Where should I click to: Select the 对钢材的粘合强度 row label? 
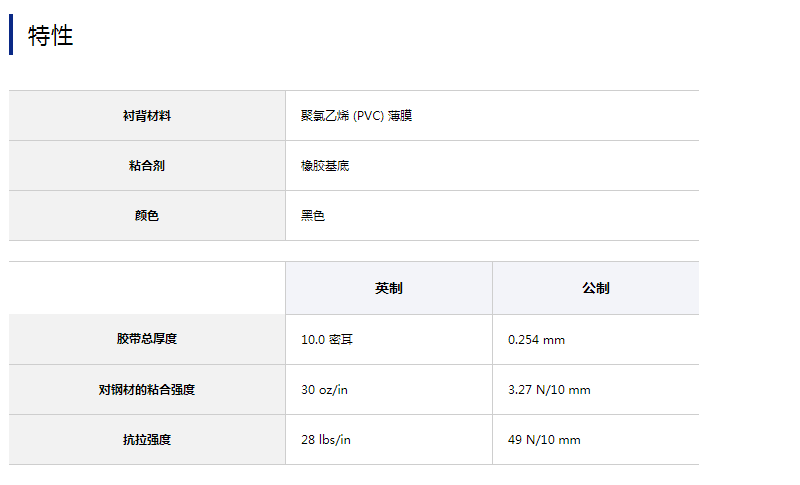(146, 390)
